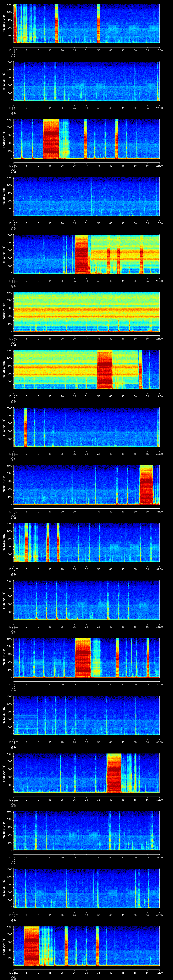Click the spectrogram panel starting at 13:24:00
Viewport: 173px width, 980px height.
tap(86, 139)
